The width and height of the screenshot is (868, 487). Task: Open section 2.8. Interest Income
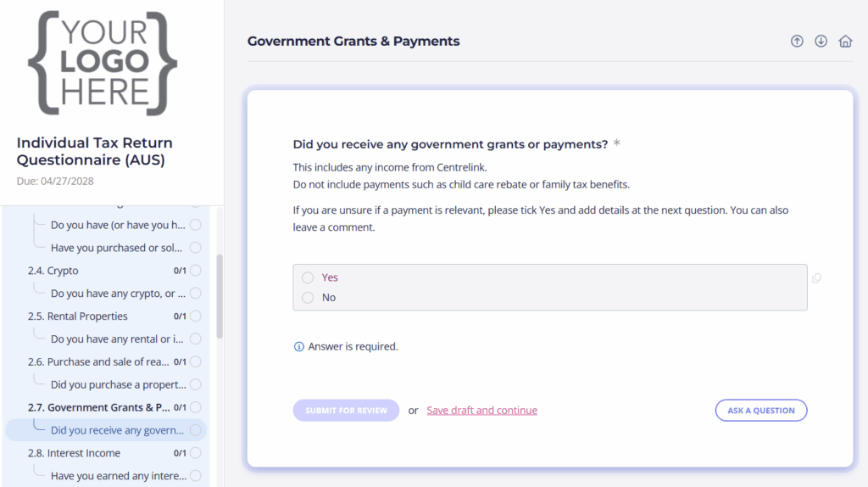pyautogui.click(x=84, y=453)
